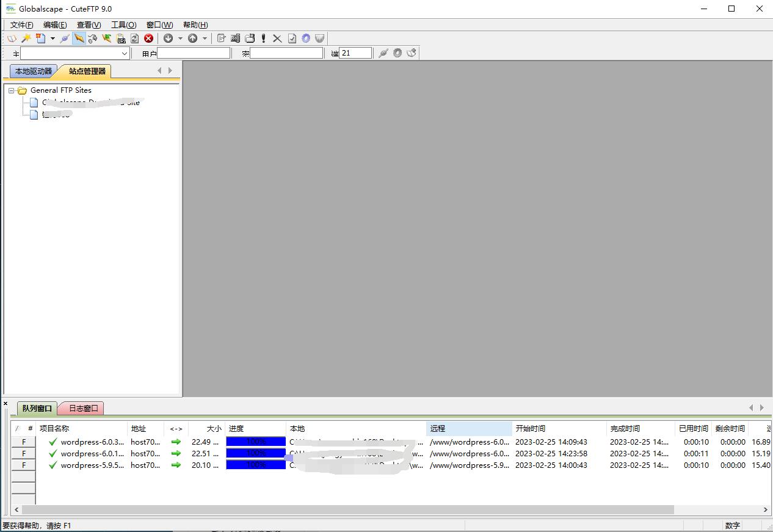Click the green checkmark beside wordpress-6.0.1
Viewport: 773px width, 532px height.
[x=53, y=453]
